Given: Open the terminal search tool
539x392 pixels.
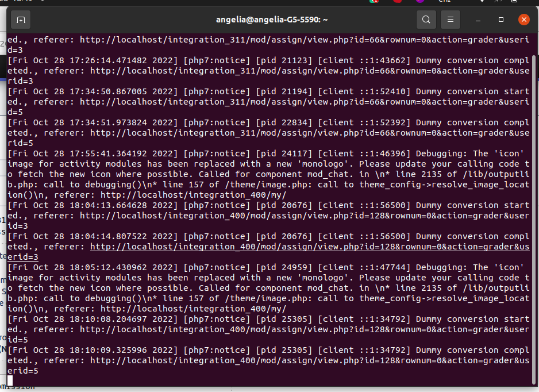Looking at the screenshot, I should (426, 20).
